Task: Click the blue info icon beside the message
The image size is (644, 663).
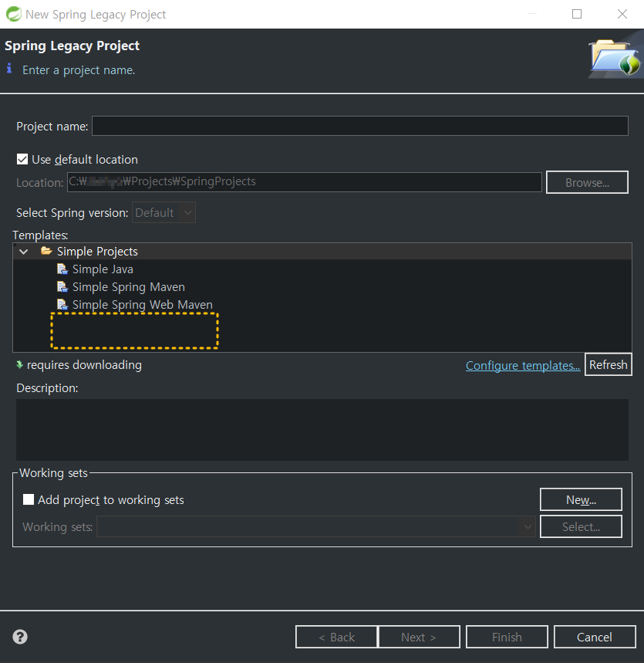Action: pos(9,68)
